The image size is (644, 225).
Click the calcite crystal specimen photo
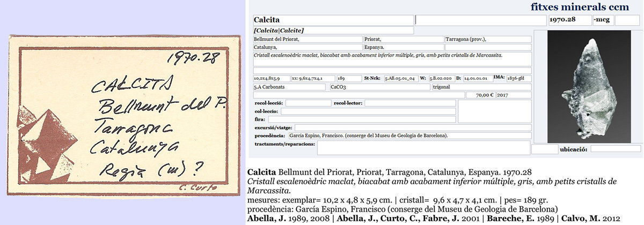[589, 86]
